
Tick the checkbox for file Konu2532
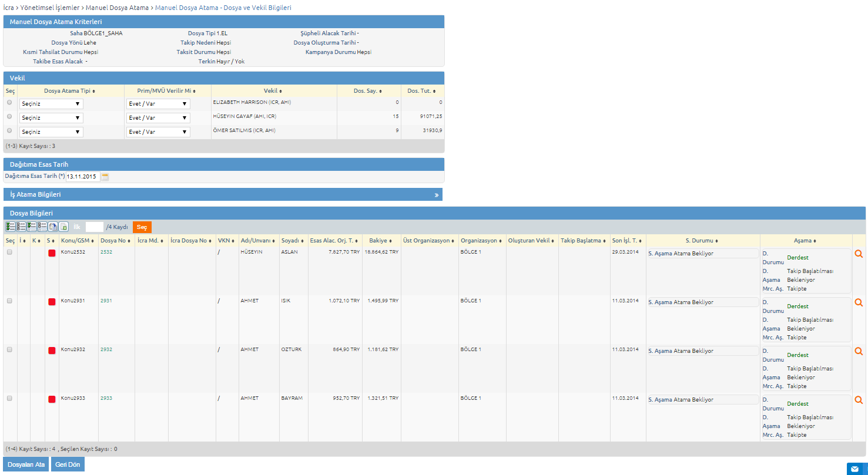[9, 252]
